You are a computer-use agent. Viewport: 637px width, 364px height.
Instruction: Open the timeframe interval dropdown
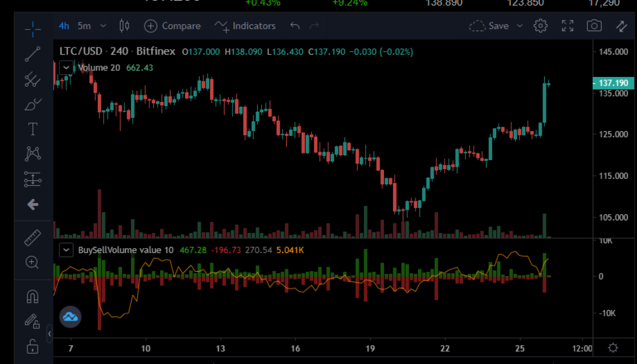pyautogui.click(x=102, y=25)
